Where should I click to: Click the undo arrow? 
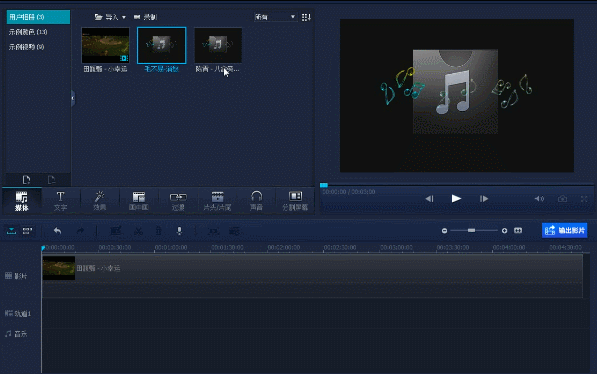pos(57,231)
